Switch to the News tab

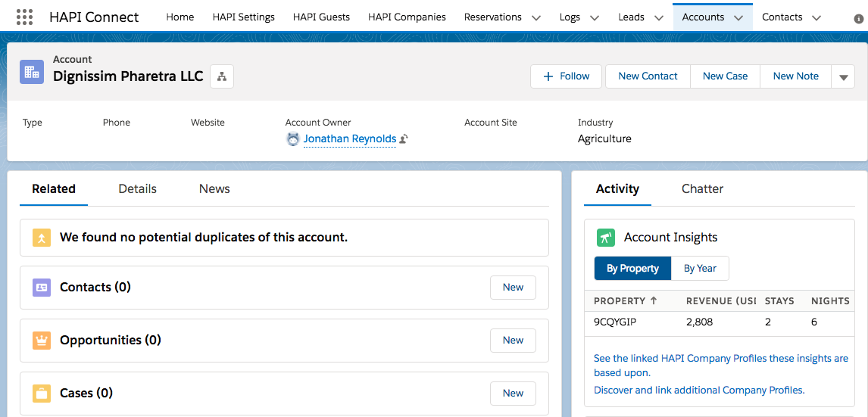click(x=214, y=189)
